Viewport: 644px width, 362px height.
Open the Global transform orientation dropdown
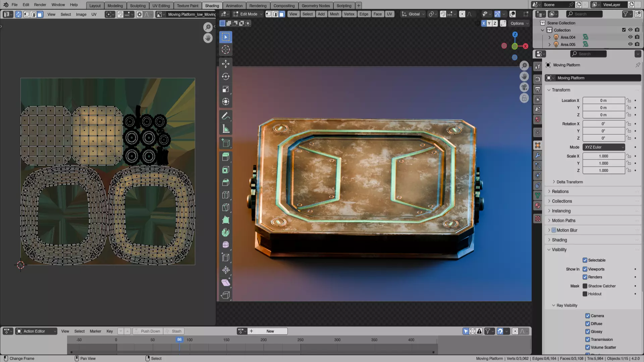point(413,14)
